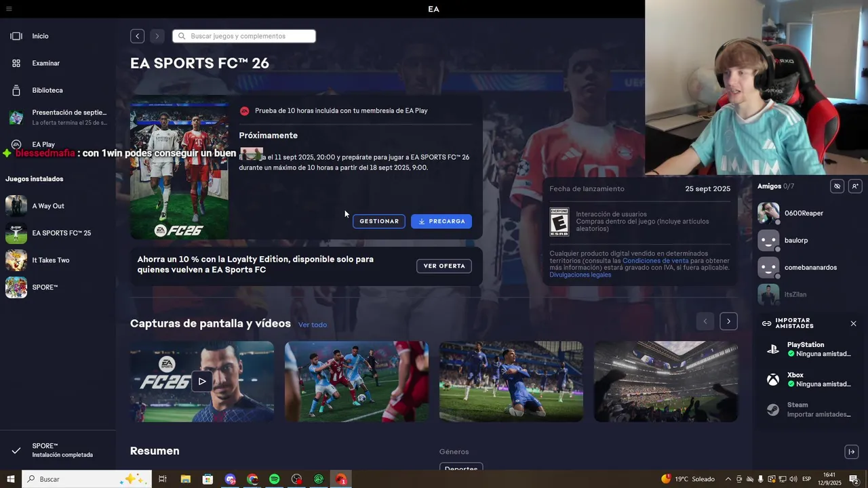Image resolution: width=868 pixels, height=488 pixels.
Task: Open Condiciones de venta link
Action: pyautogui.click(x=655, y=261)
